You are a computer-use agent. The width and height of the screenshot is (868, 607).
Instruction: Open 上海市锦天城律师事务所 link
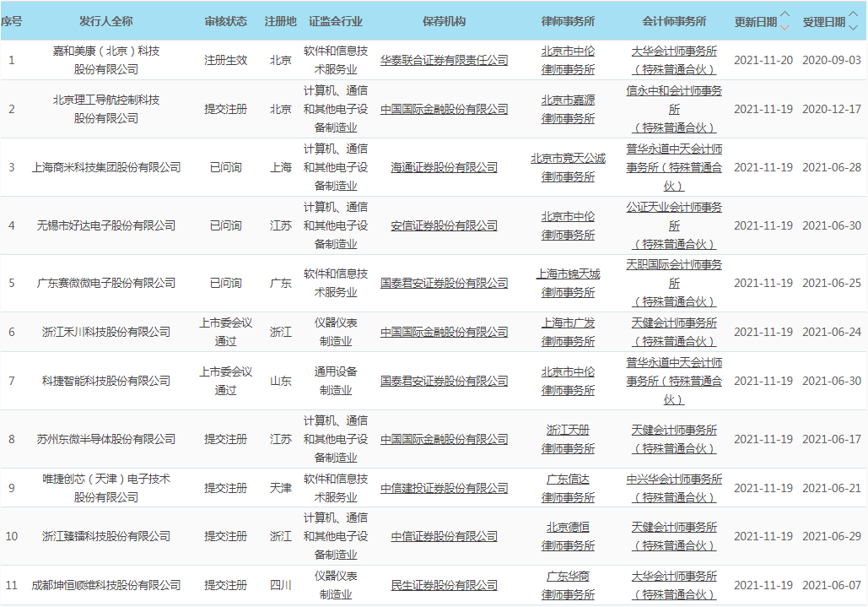(x=568, y=283)
